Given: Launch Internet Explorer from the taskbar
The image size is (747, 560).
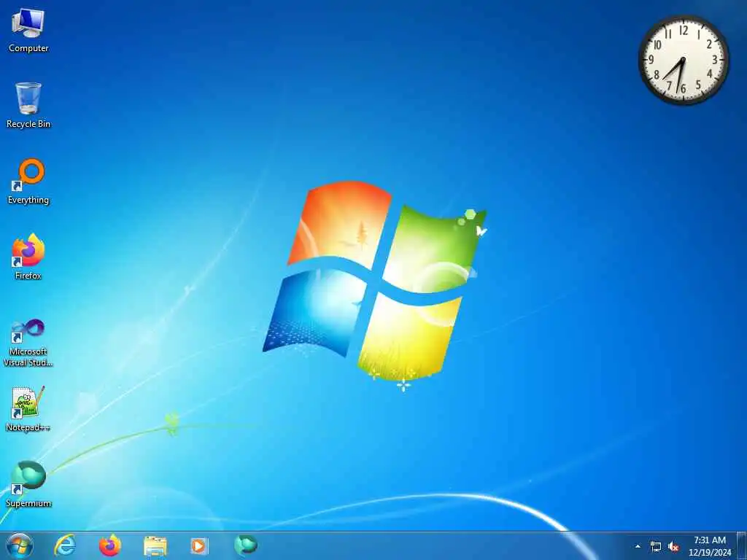Looking at the screenshot, I should [65, 545].
